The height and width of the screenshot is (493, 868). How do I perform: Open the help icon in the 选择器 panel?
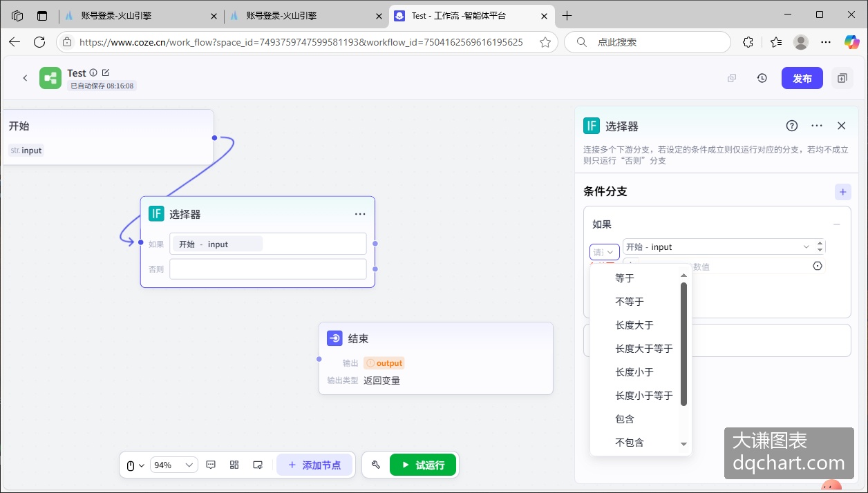(x=792, y=126)
